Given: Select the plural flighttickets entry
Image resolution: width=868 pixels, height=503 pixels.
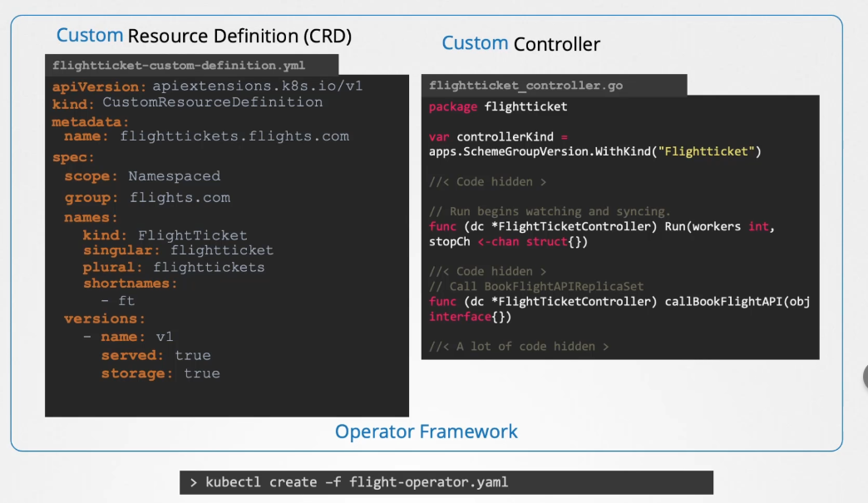Looking at the screenshot, I should pyautogui.click(x=173, y=267).
